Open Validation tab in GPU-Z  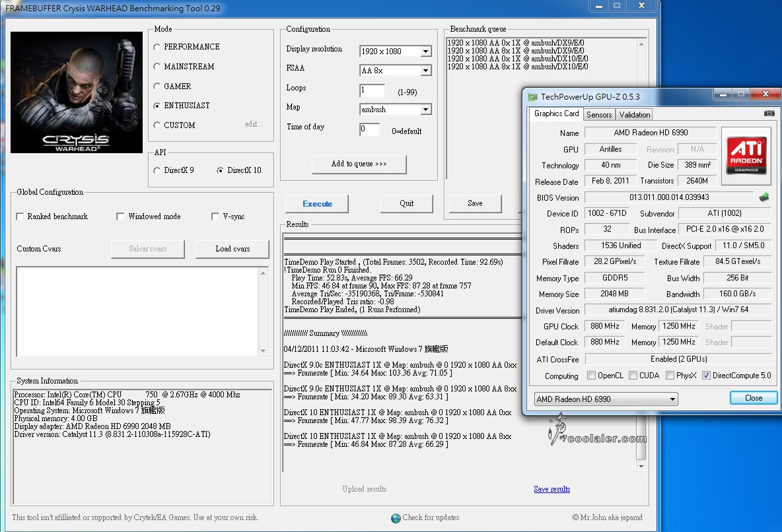tap(634, 115)
